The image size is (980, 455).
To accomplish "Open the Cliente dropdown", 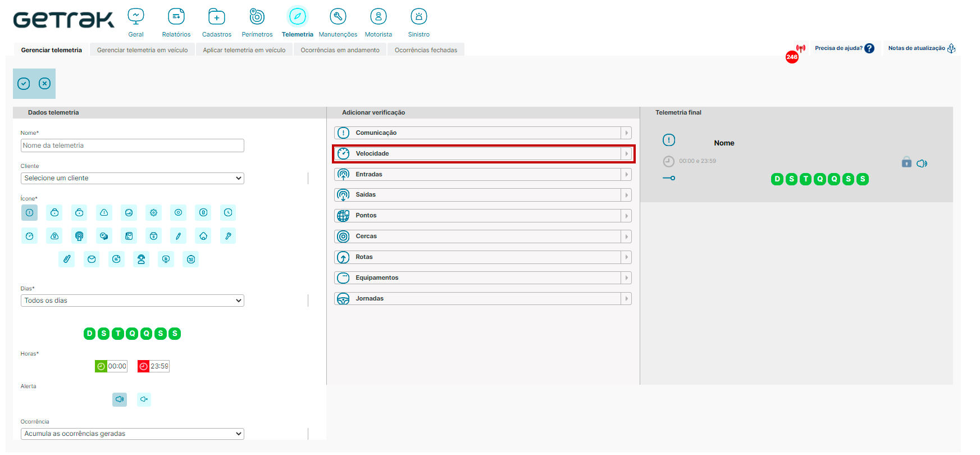I will (133, 178).
